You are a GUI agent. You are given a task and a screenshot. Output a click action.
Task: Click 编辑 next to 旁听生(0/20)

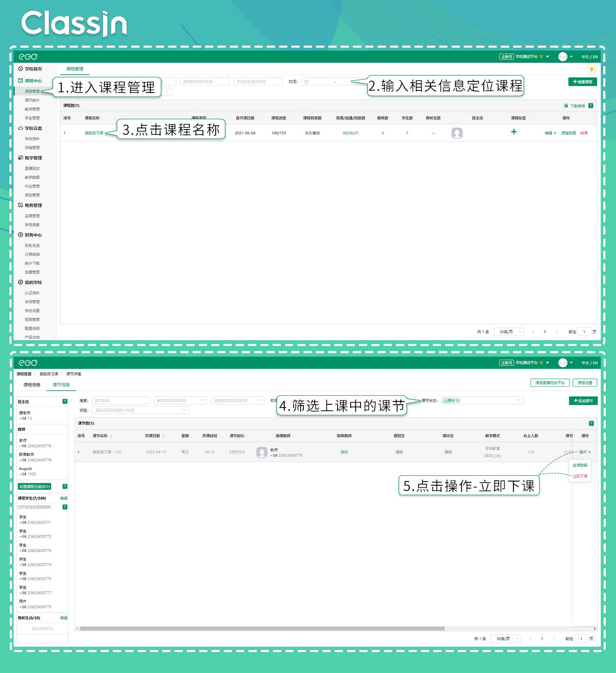tap(64, 618)
